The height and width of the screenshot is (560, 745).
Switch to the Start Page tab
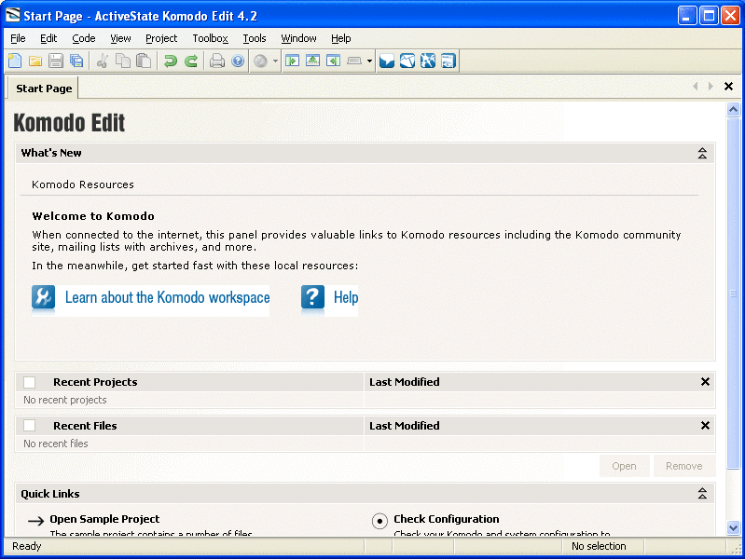point(44,89)
